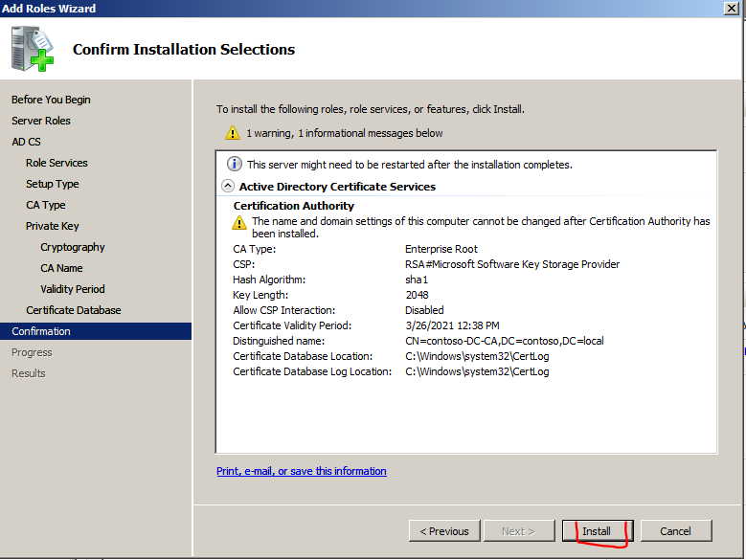The image size is (746, 560).
Task: Click the name and domain settings warning text
Action: 481,227
